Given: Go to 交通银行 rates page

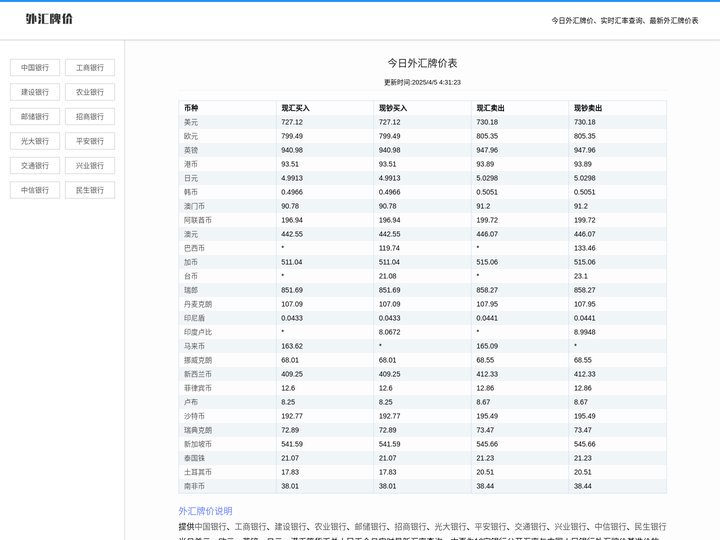Looking at the screenshot, I should pyautogui.click(x=35, y=165).
